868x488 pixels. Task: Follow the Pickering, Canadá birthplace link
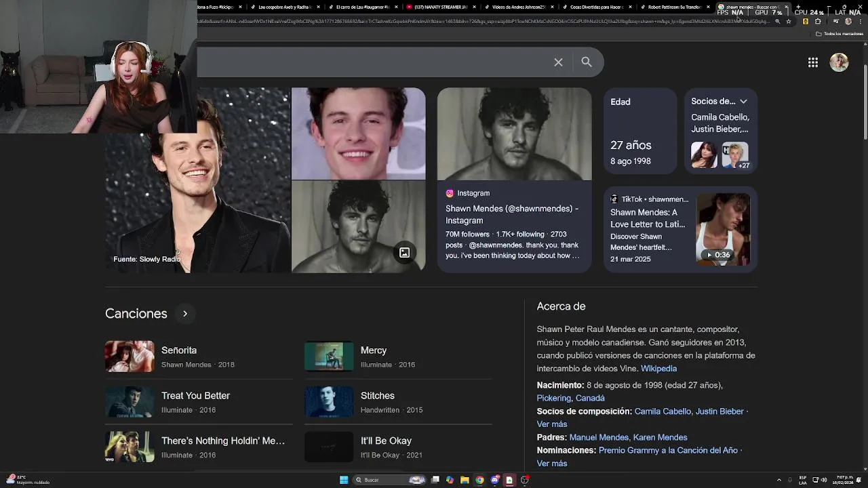coord(570,398)
